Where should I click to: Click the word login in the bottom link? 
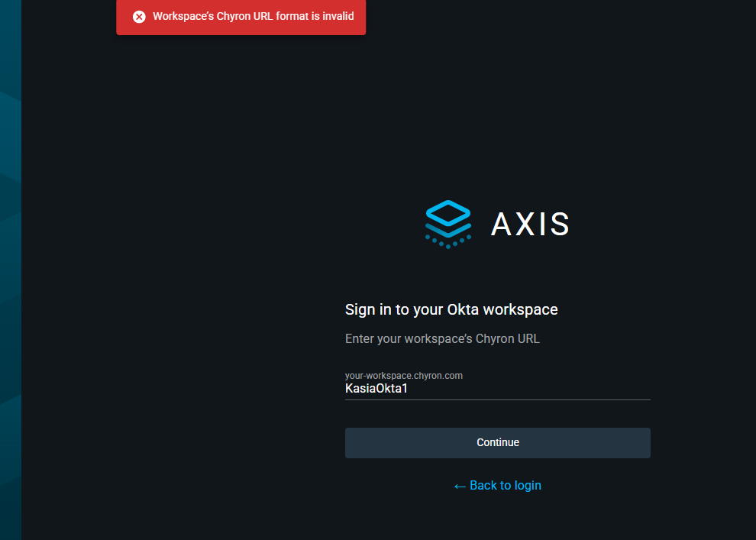pos(525,486)
